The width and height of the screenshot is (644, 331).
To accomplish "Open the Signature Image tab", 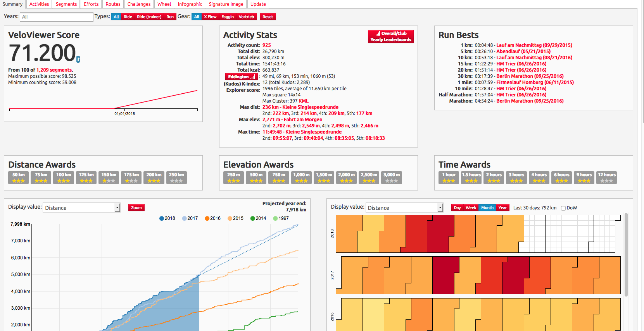I will tap(226, 4).
